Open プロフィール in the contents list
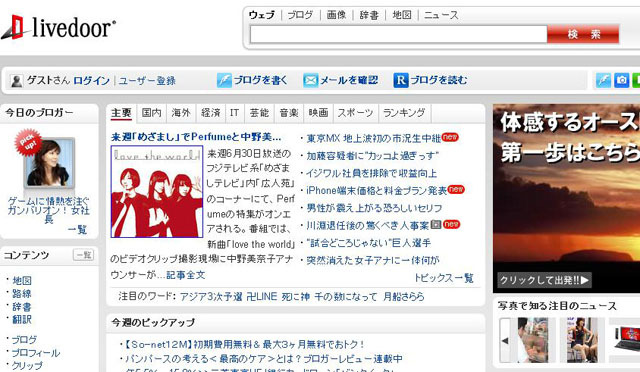 pos(36,353)
